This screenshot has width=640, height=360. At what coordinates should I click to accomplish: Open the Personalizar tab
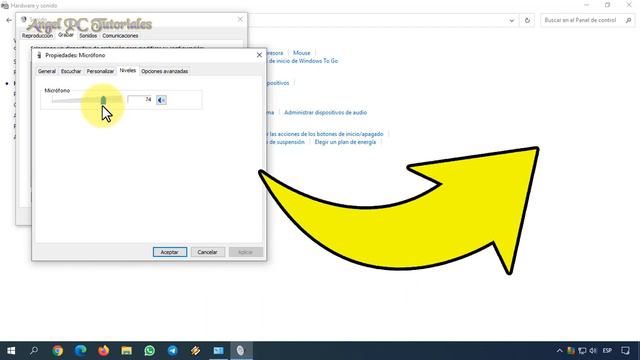click(x=100, y=71)
